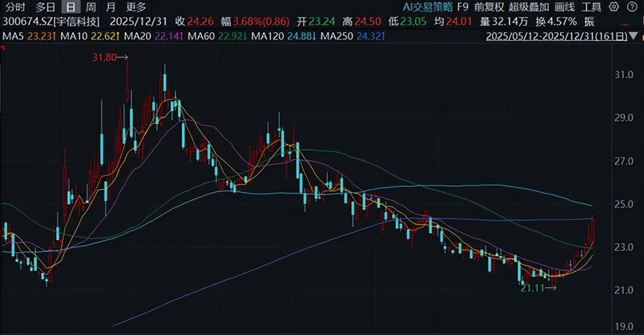The width and height of the screenshot is (644, 335).
Task: Click the F9 company info button
Action: [x=463, y=7]
